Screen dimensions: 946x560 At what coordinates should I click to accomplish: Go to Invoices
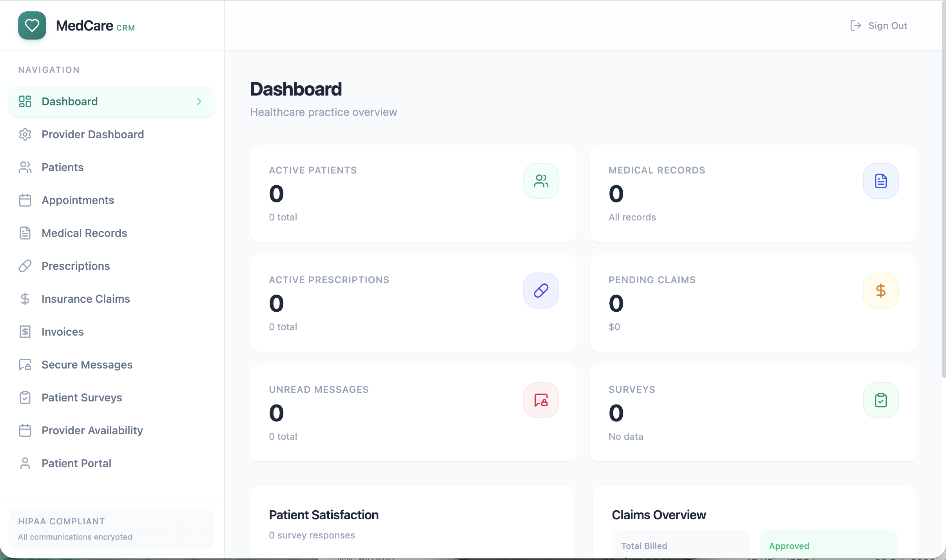[x=112, y=332]
